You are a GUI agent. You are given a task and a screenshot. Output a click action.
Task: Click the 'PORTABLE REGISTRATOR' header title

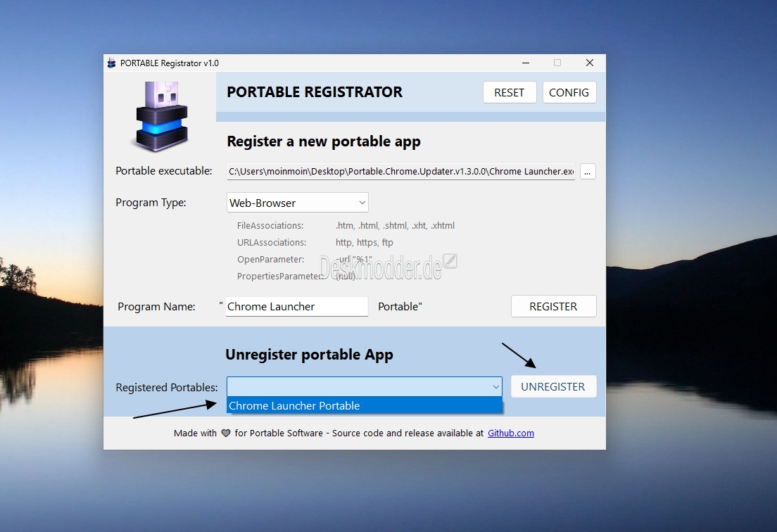(x=315, y=92)
